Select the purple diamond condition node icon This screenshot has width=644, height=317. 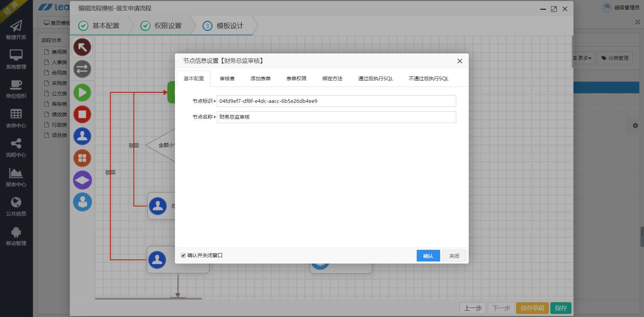point(82,180)
